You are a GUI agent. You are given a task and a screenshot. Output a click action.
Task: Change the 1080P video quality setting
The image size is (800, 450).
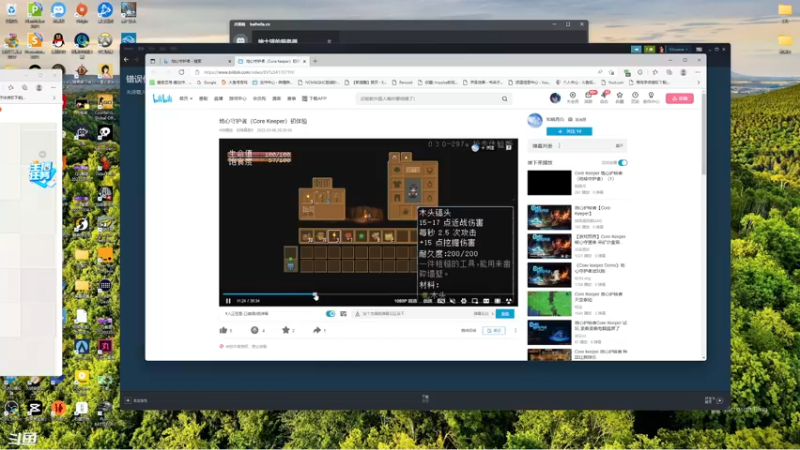point(405,301)
